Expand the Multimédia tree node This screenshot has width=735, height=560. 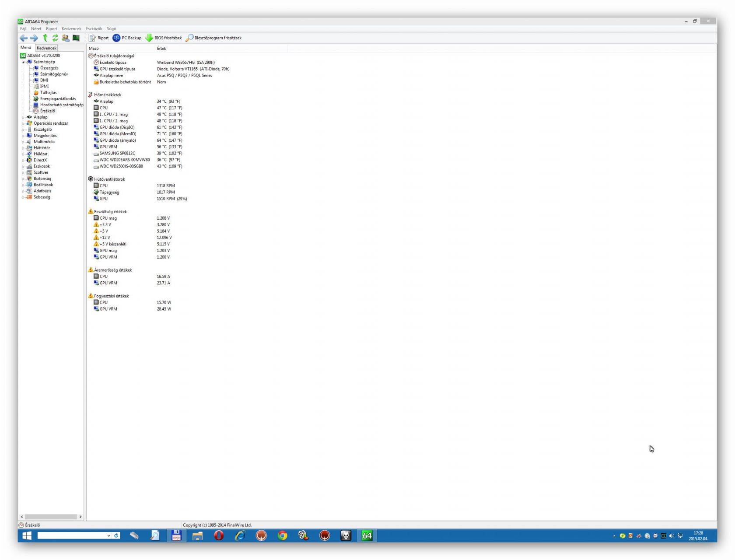pyautogui.click(x=24, y=142)
